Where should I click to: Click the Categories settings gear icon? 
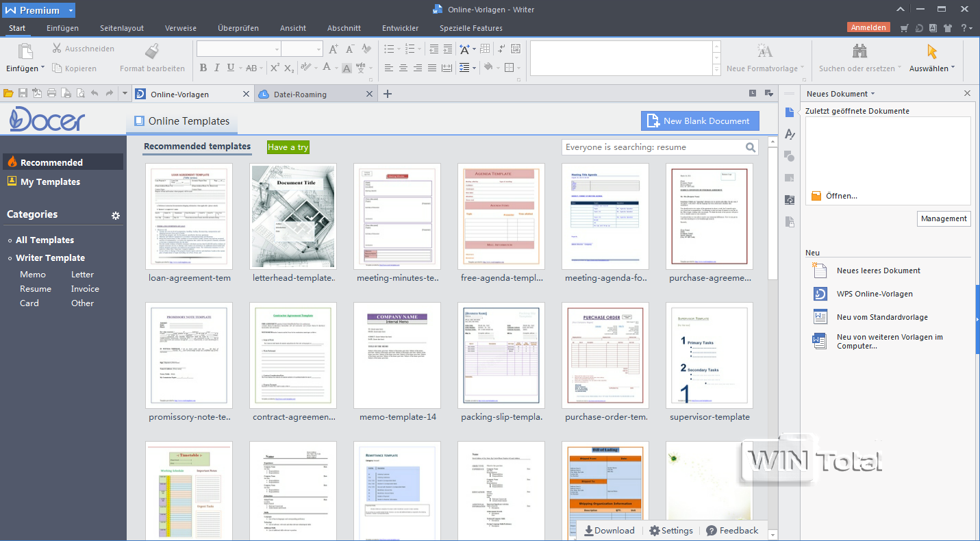click(x=116, y=216)
